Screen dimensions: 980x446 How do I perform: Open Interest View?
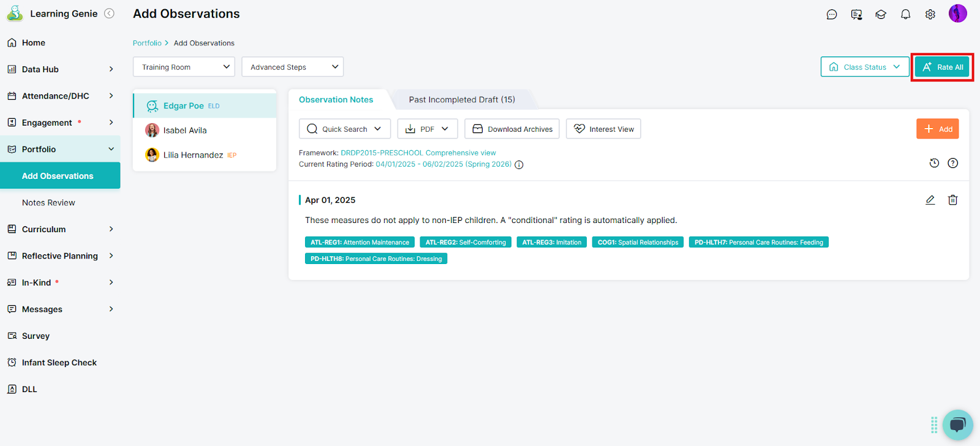[x=603, y=129]
